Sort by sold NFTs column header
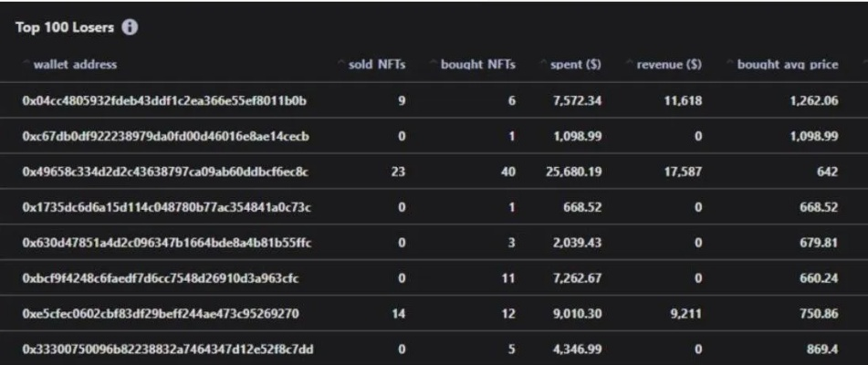Screen dimensions: 868x365 click(x=376, y=65)
